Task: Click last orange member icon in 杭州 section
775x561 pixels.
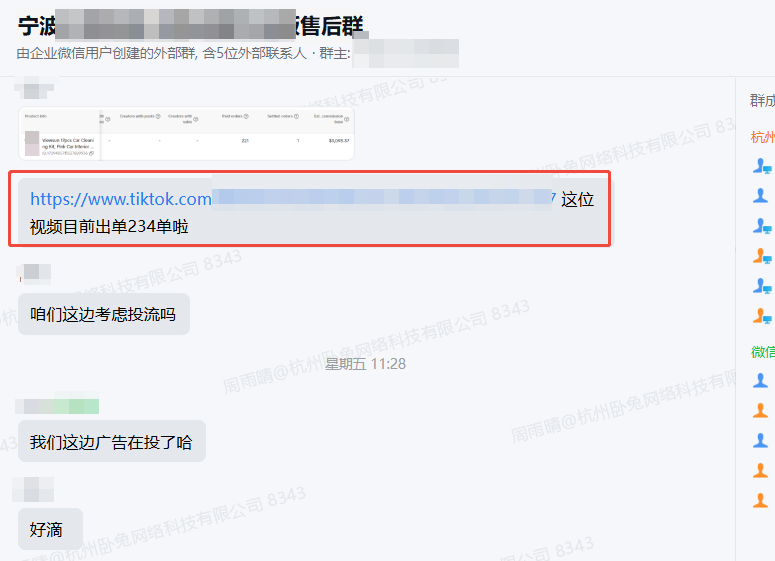Action: [x=762, y=315]
